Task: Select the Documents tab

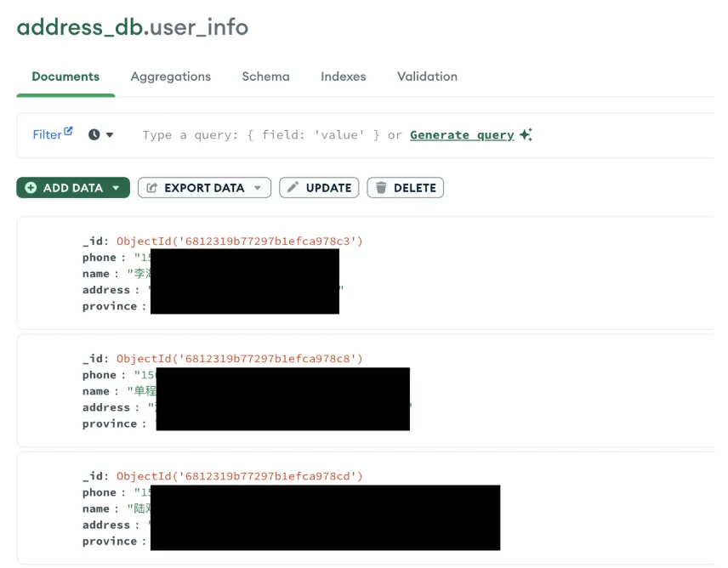Action: point(65,77)
